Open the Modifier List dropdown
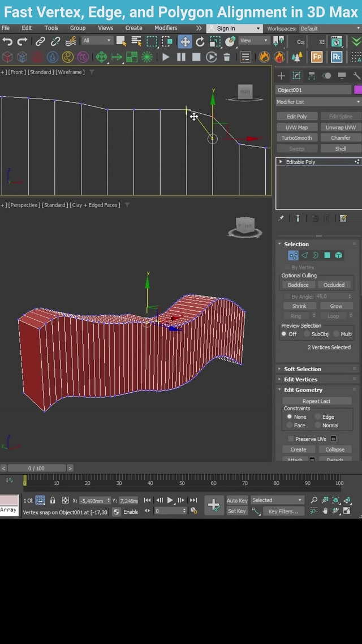 click(x=318, y=102)
